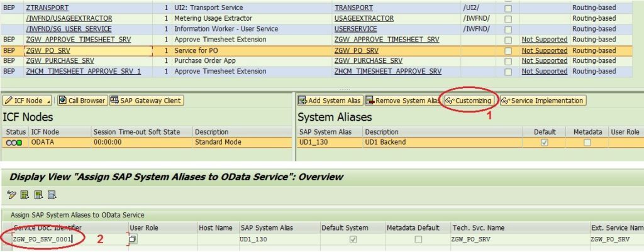This screenshot has width=644, height=252.
Task: Click the SAP System Alias column header in System Aliases
Action: pyautogui.click(x=330, y=132)
